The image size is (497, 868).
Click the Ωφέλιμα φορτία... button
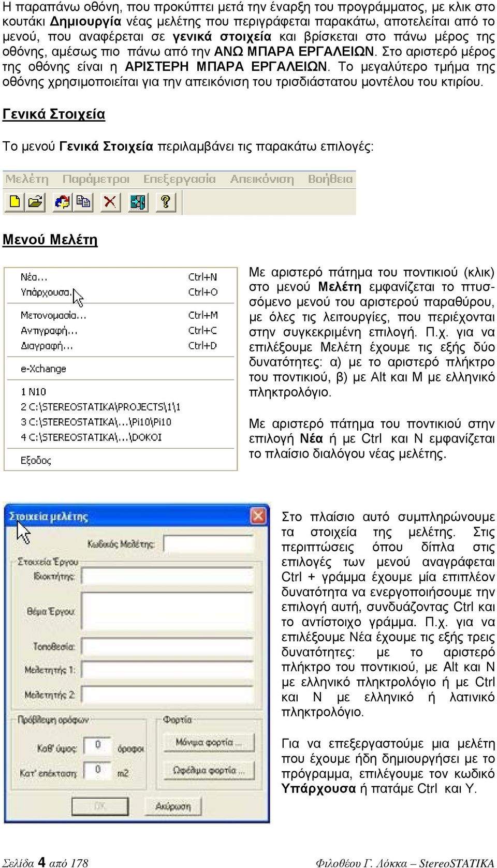(209, 771)
